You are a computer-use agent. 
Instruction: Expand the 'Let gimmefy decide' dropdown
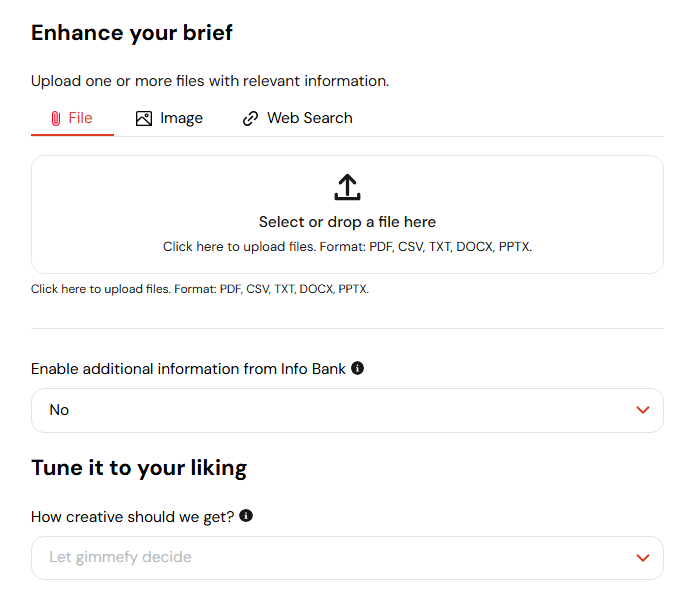[x=347, y=558]
